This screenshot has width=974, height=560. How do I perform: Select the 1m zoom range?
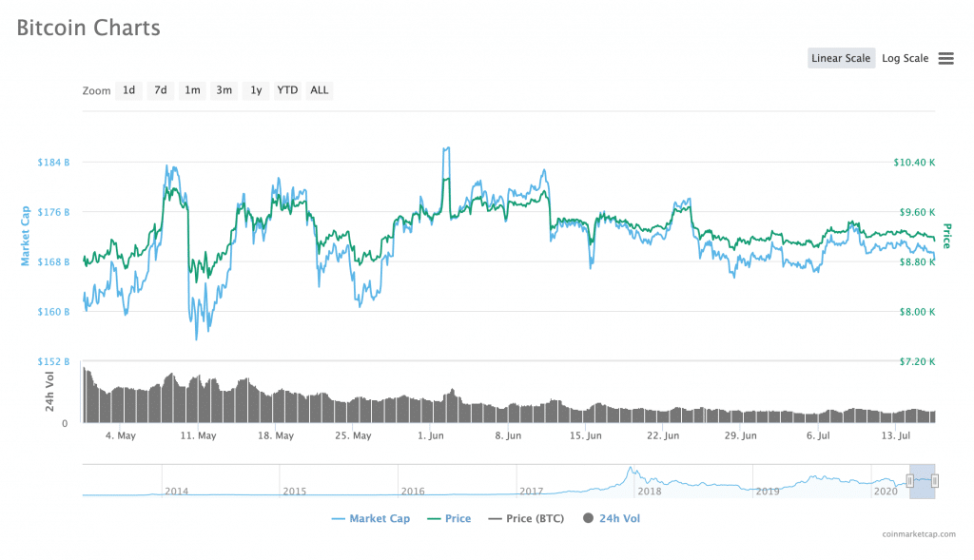point(192,90)
